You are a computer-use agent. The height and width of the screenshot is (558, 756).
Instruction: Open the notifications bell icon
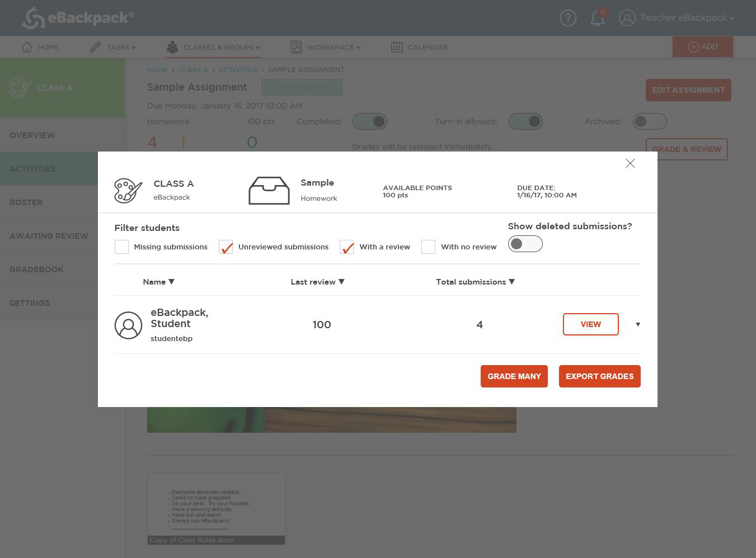point(598,18)
